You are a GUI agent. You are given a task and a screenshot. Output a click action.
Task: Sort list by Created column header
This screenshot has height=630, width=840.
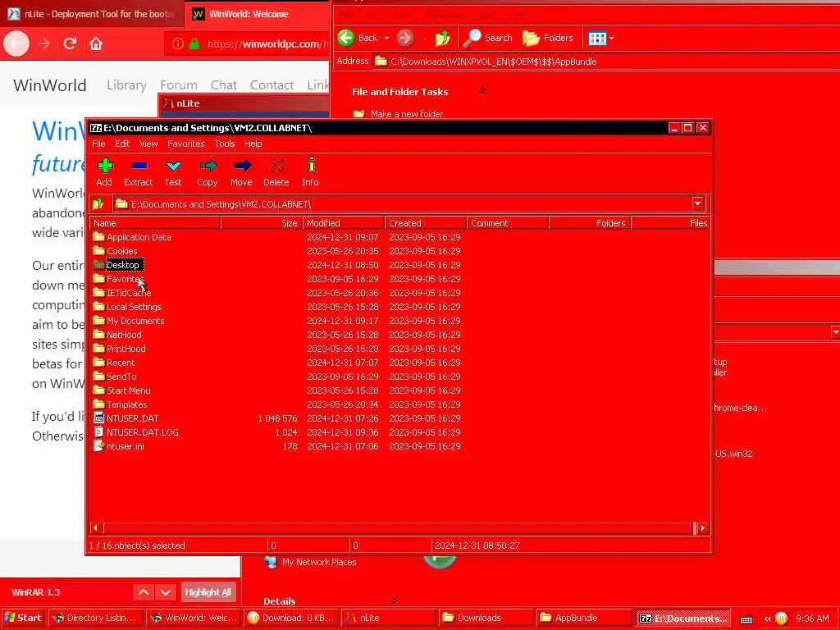click(x=426, y=223)
